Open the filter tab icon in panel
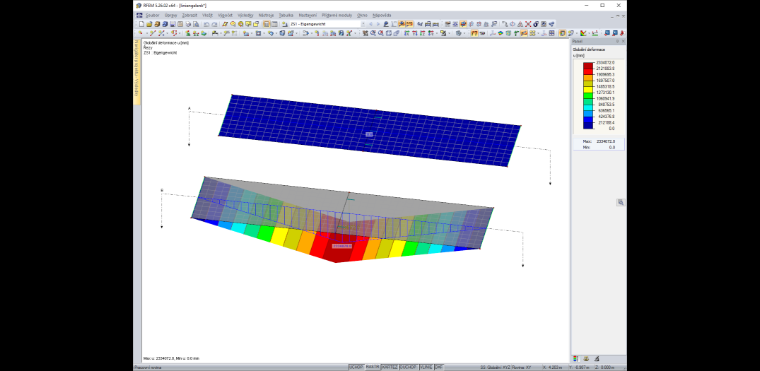The width and height of the screenshot is (760, 371). coord(597,359)
